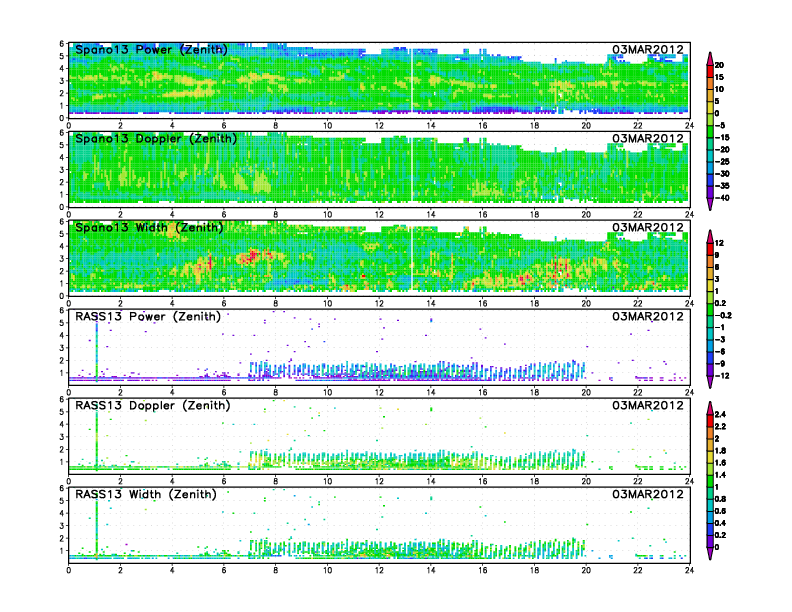The width and height of the screenshot is (792, 612).
Task: Click the "0.8" label on bottom color scale
Action: click(721, 499)
